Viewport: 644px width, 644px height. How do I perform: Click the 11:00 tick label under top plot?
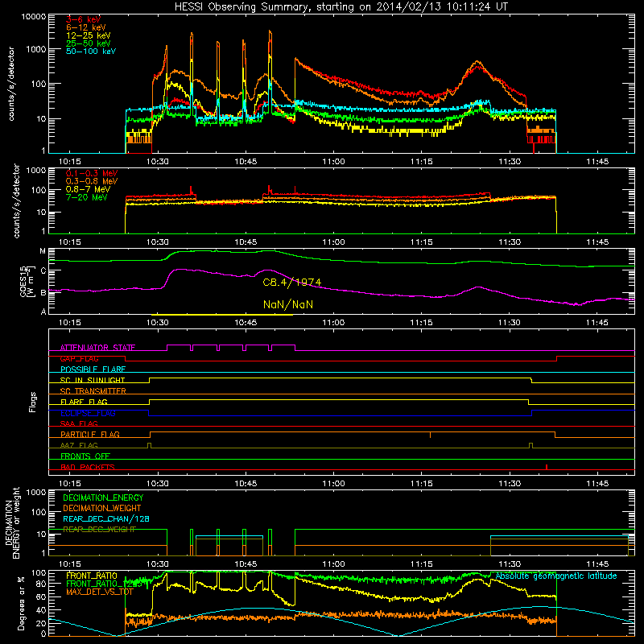tap(333, 162)
